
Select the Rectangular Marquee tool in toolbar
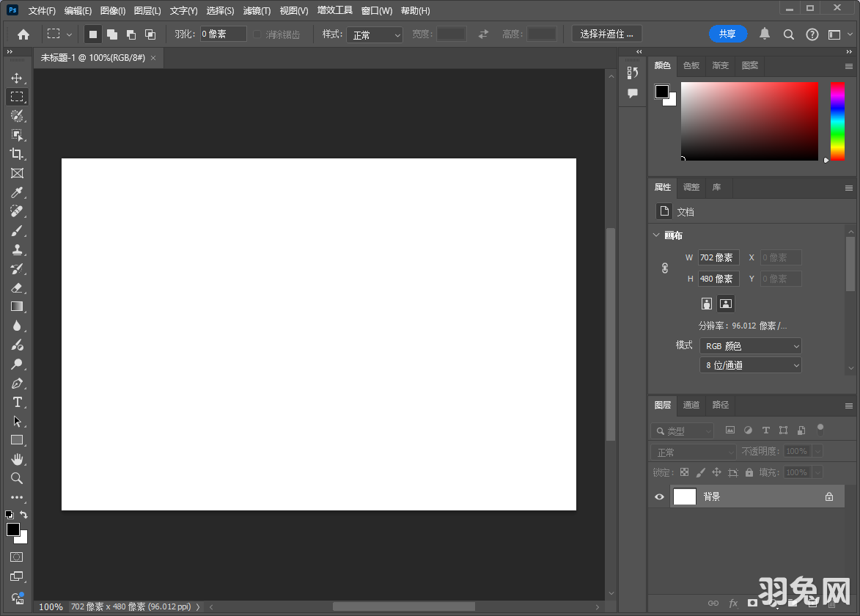[x=17, y=97]
